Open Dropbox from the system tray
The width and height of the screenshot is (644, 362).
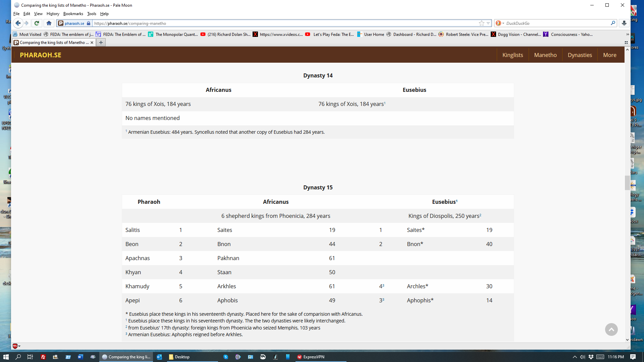(x=591, y=357)
